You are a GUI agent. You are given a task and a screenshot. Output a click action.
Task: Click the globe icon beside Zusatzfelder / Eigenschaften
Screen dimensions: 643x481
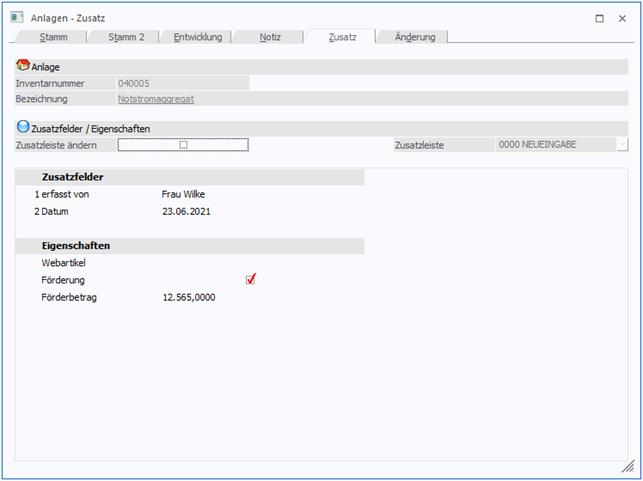pos(23,128)
